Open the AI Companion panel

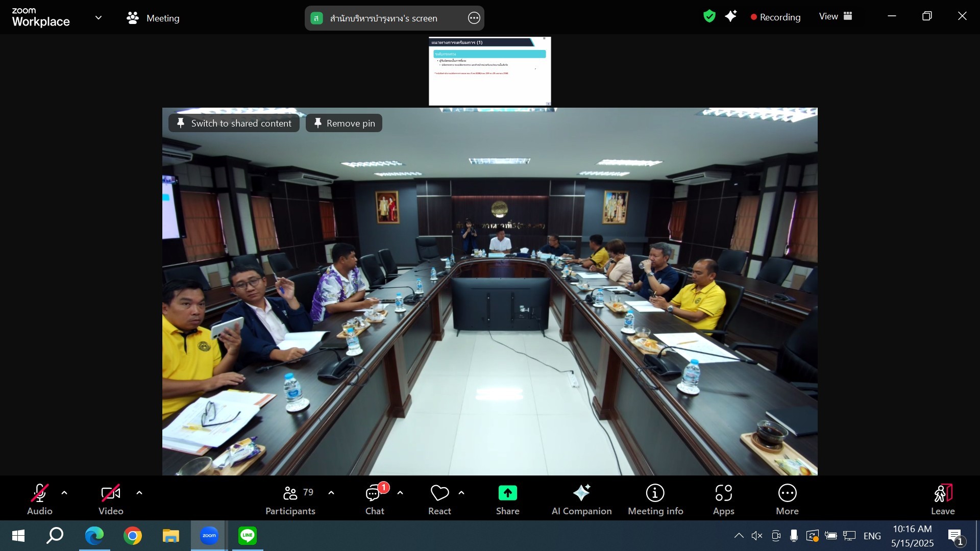point(581,499)
